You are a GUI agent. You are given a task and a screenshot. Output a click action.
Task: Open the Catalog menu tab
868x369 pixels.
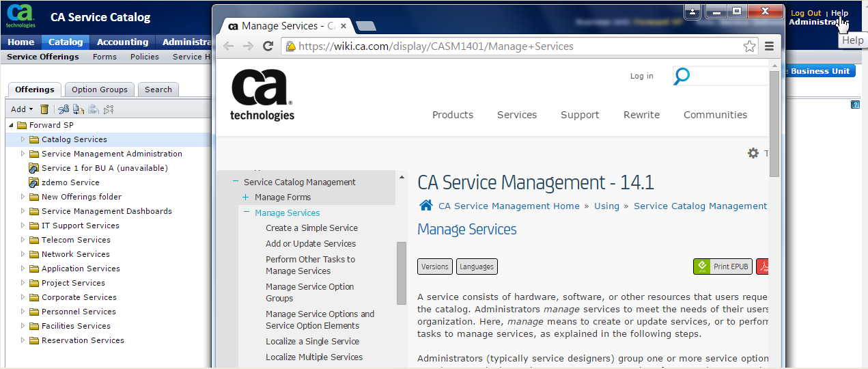pyautogui.click(x=66, y=42)
